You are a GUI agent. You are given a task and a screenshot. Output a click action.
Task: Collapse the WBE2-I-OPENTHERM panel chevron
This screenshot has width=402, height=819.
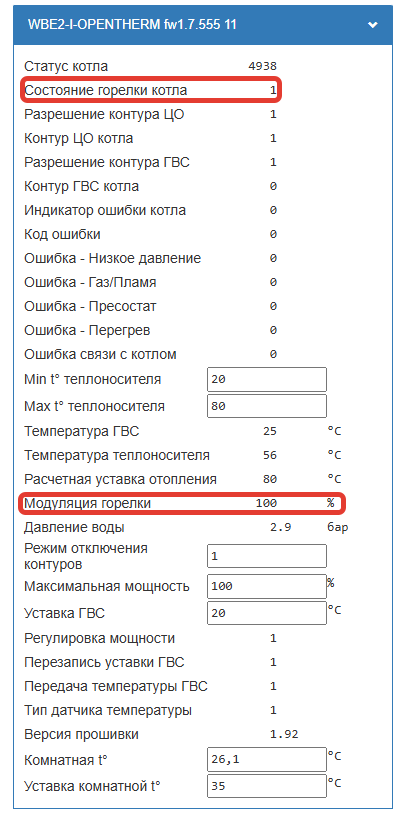pos(373,25)
